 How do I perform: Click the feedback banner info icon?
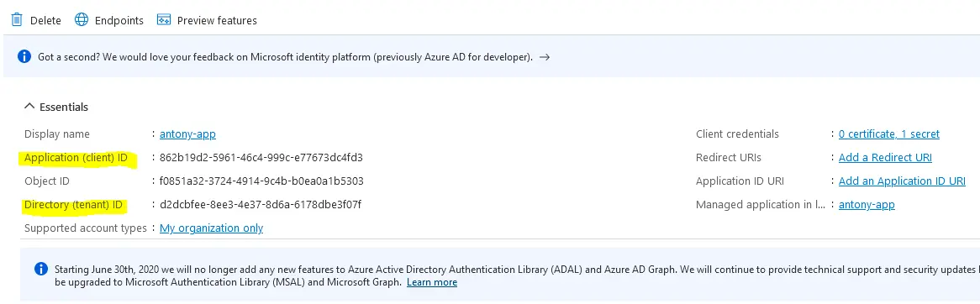(24, 57)
